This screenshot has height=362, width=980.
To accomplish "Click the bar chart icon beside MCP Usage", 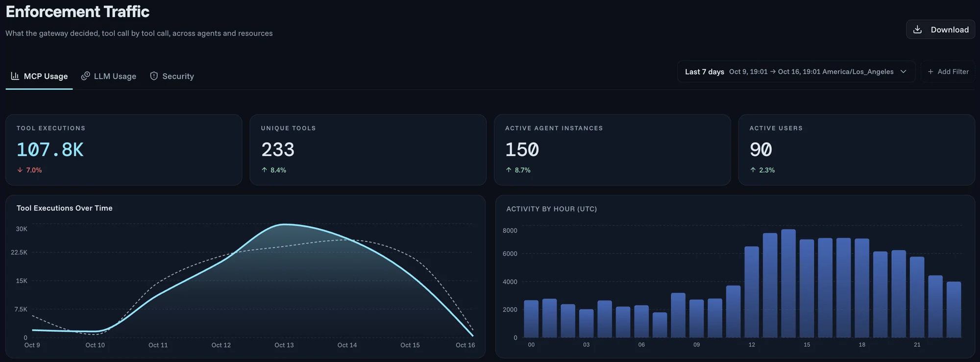I will click(15, 76).
